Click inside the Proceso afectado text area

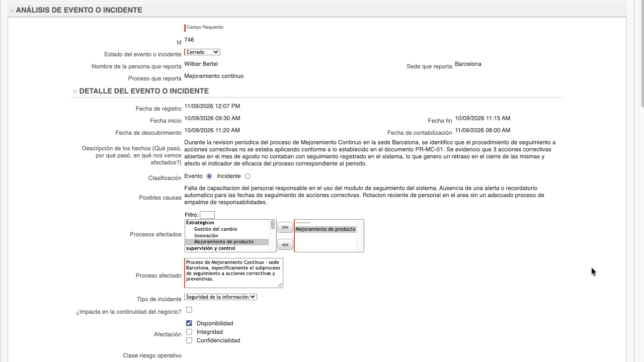233,273
